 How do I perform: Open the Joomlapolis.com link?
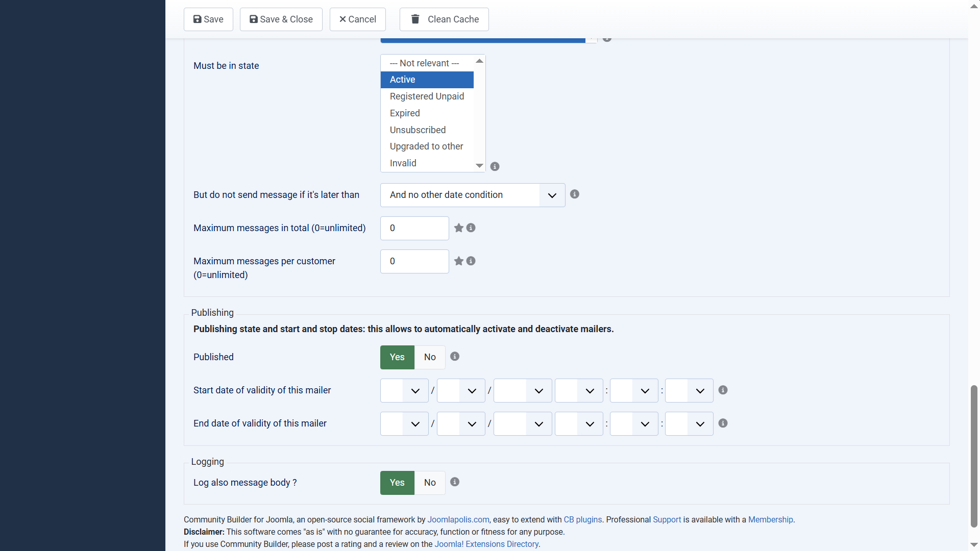click(x=458, y=520)
